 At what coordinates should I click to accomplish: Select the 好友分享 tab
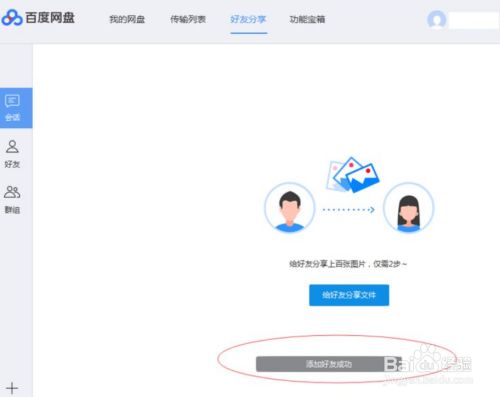(x=248, y=19)
